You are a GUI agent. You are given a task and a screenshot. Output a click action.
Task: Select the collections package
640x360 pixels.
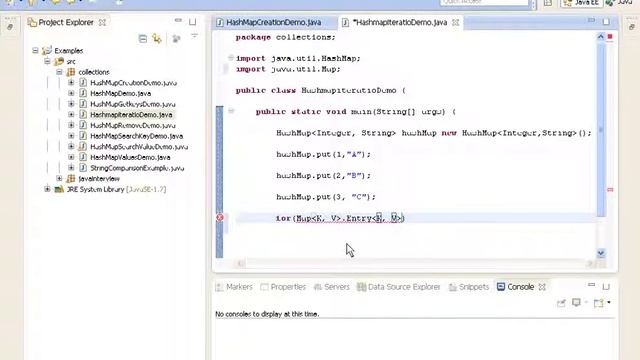(x=94, y=72)
